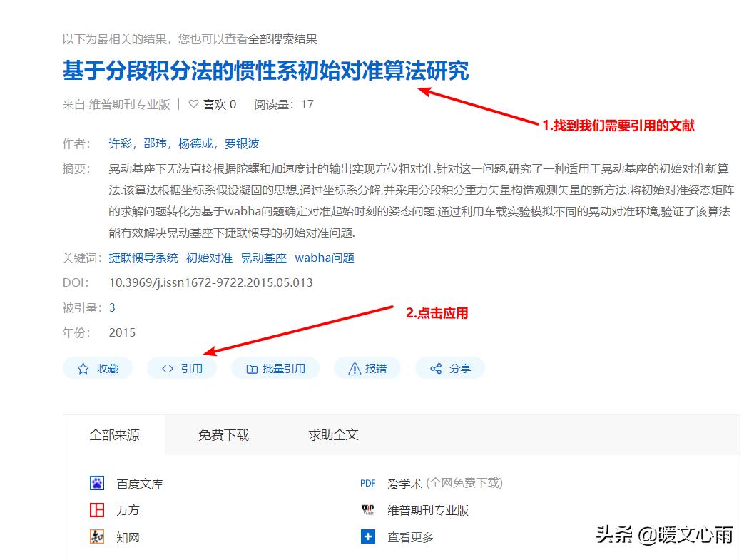The width and height of the screenshot is (749, 560).
Task: Select the keyword 捷联惯导系统
Action: tap(143, 258)
